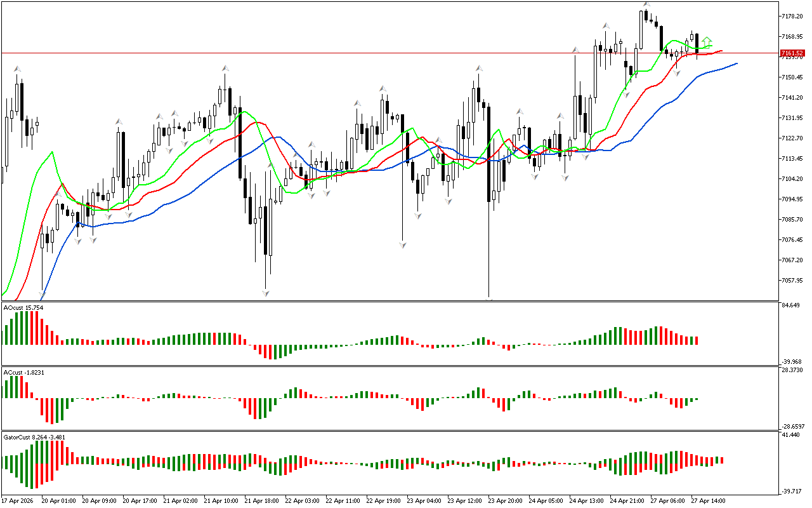Click the 17 Apr 2026 date on time axis

tap(18, 500)
